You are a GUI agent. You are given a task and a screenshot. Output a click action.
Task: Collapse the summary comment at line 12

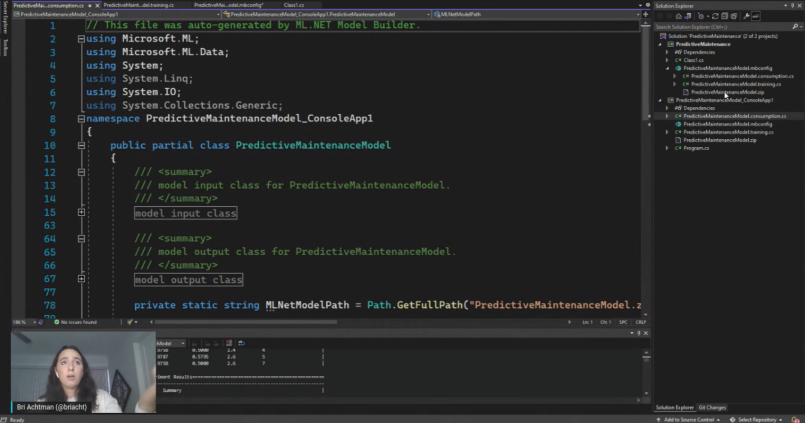click(x=81, y=172)
